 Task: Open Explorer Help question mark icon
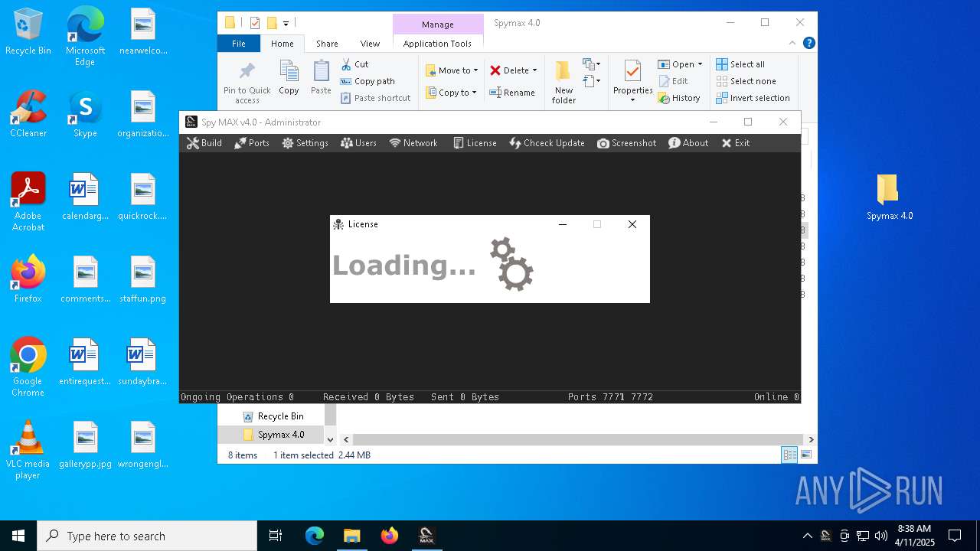point(808,44)
